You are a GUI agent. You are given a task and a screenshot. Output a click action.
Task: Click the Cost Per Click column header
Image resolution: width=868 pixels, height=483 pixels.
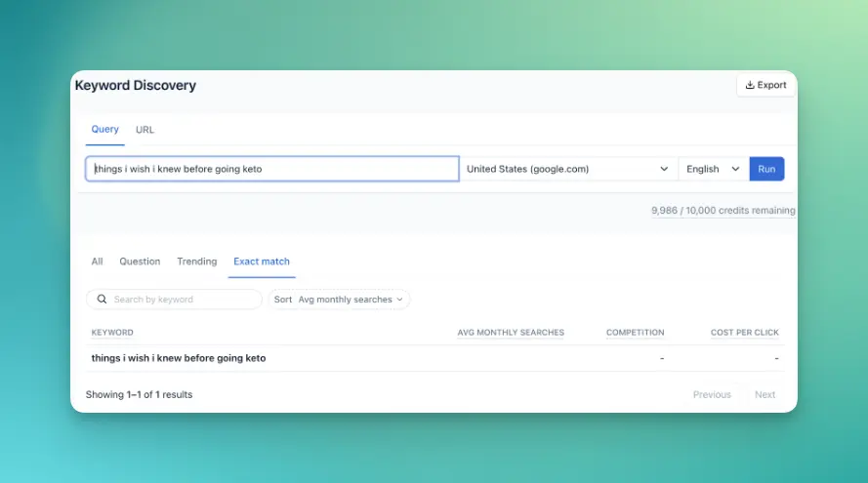coord(745,333)
